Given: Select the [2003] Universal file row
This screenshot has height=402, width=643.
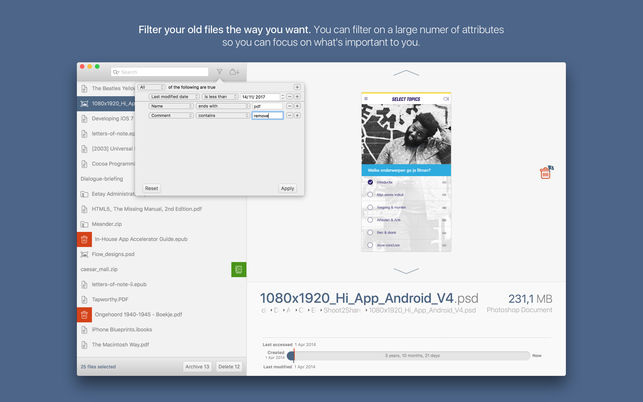Looking at the screenshot, I should 107,148.
